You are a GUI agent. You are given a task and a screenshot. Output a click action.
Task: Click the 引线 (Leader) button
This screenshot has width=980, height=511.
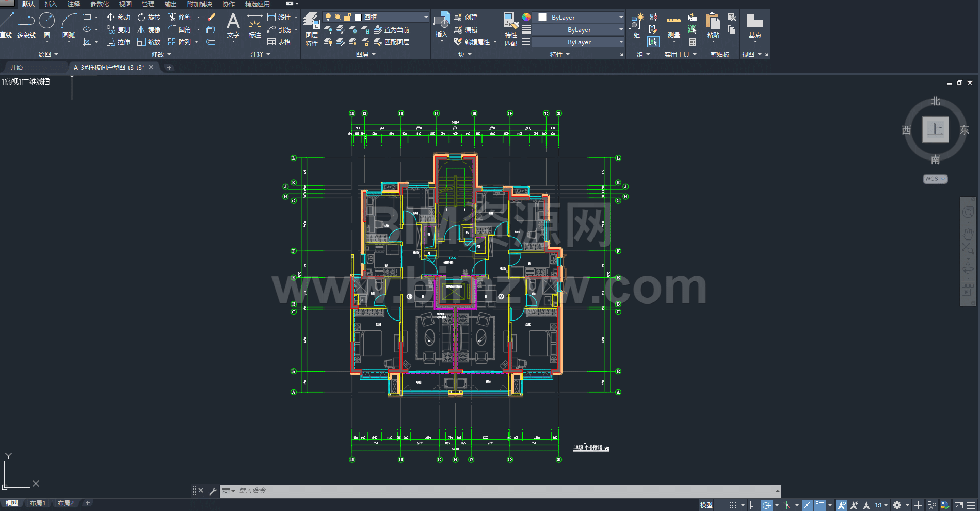(x=279, y=29)
